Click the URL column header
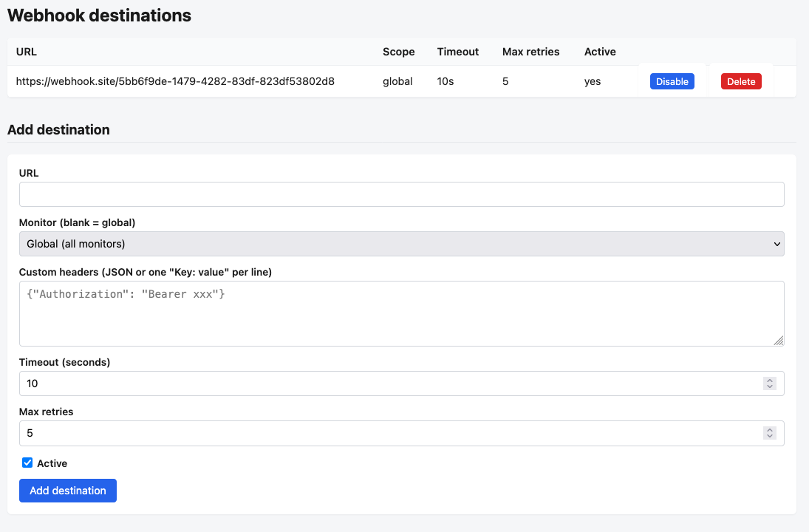The image size is (809, 532). 27,52
